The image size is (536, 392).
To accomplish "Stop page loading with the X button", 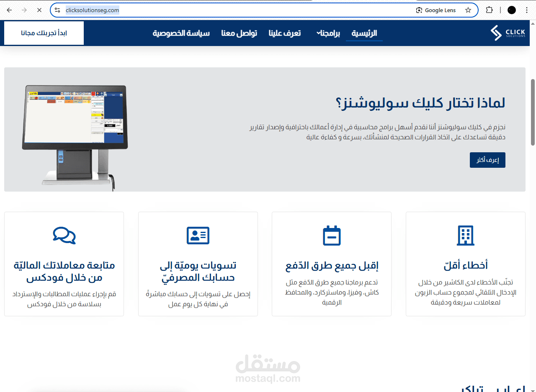I will [x=39, y=10].
